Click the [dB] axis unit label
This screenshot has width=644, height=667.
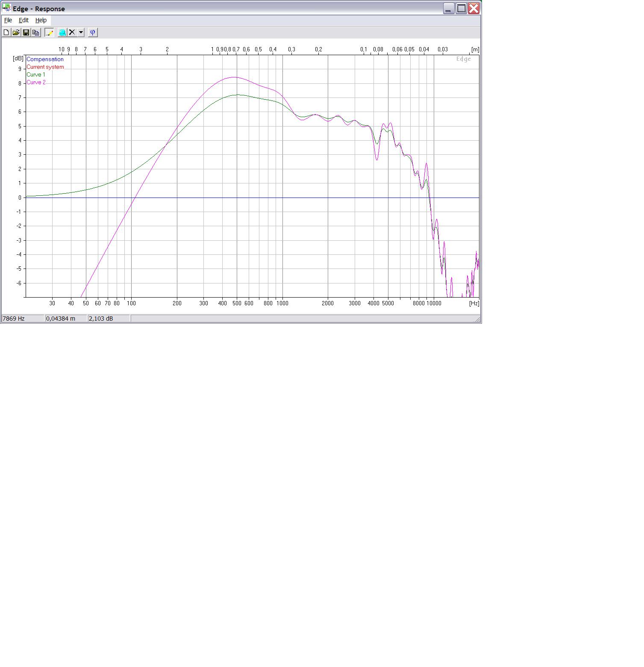[18, 59]
